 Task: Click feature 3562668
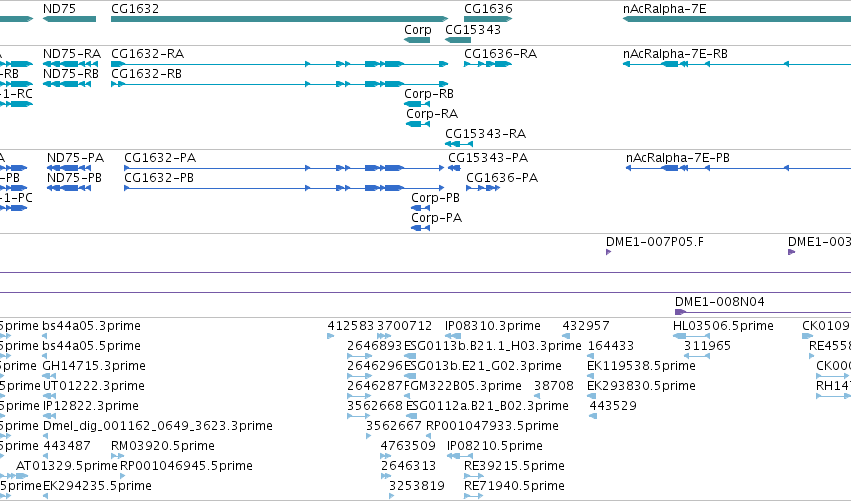pos(358,416)
